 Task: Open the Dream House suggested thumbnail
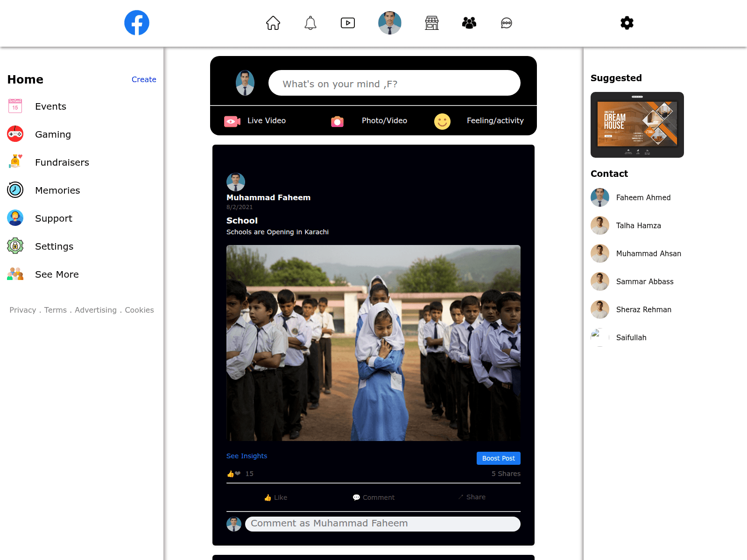coord(637,125)
